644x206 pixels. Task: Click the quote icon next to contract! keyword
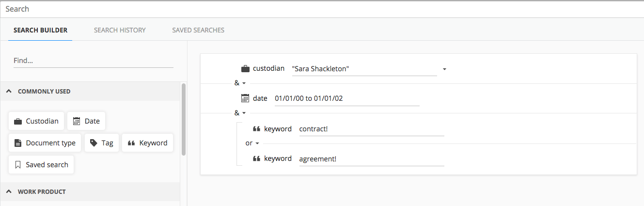point(257,129)
